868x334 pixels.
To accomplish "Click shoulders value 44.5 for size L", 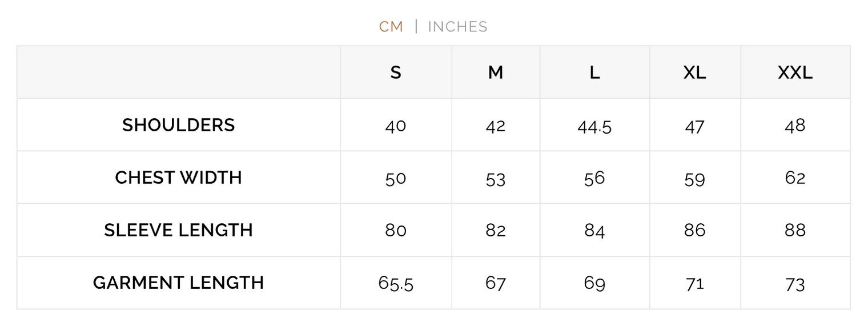I will (594, 126).
